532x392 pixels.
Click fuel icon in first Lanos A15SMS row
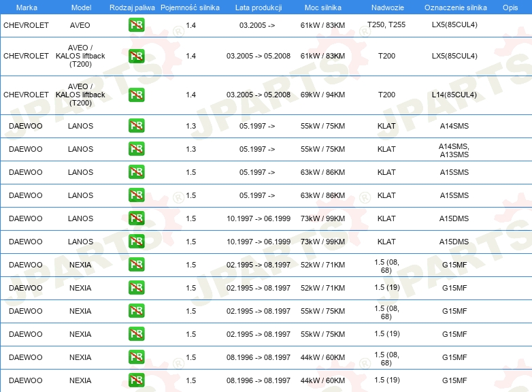[x=136, y=172]
